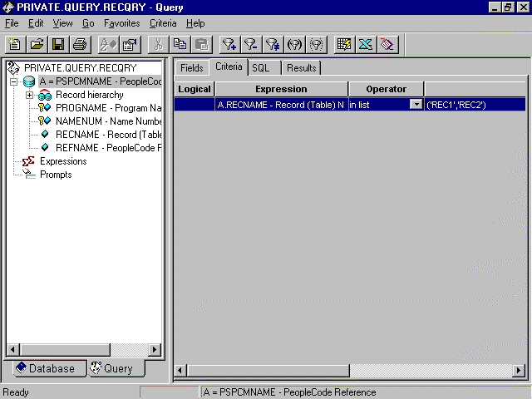Screen dimensions: 532x399
Task: Click the Run Query lightning grid icon
Action: (344, 44)
